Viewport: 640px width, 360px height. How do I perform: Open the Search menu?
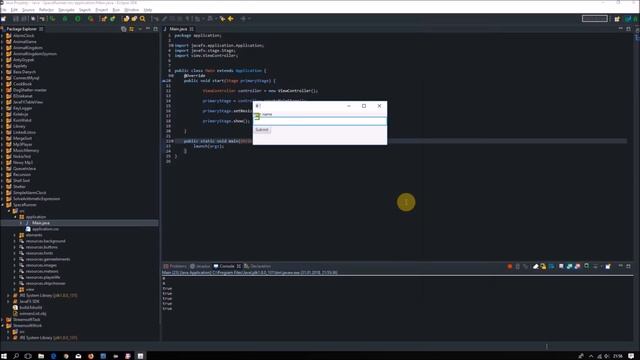(x=85, y=10)
